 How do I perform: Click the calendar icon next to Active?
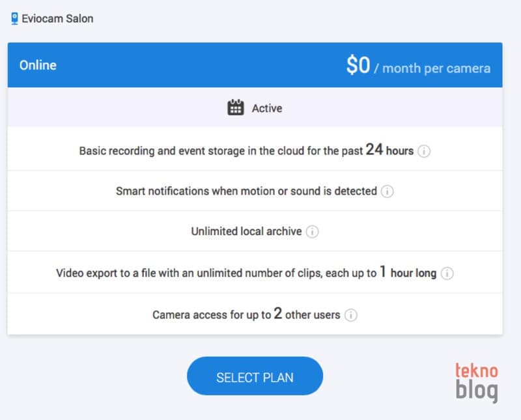(236, 108)
